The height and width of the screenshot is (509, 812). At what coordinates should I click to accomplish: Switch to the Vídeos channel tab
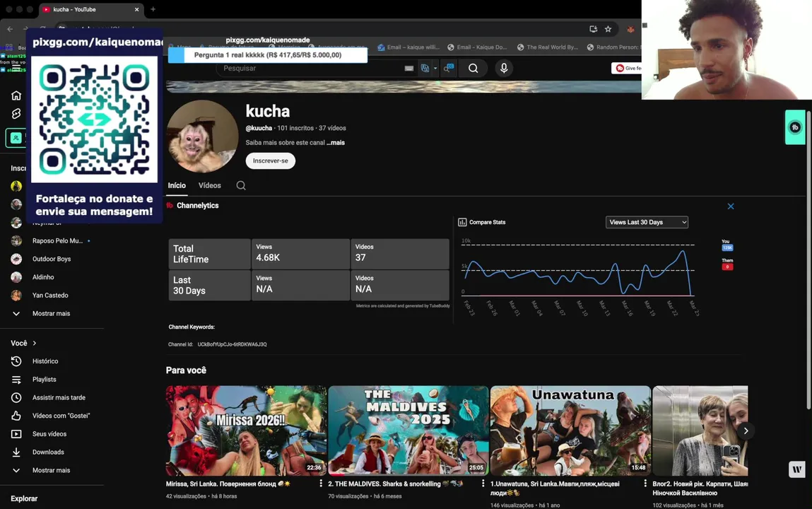210,185
